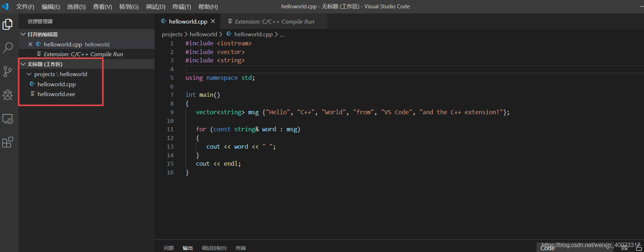The width and height of the screenshot is (644, 252).
Task: Click on for loop header line
Action: click(x=248, y=129)
